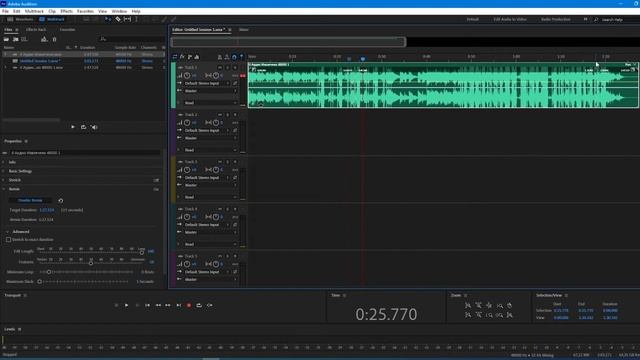Open Track 1 Master output dropdown
The image size is (640, 360).
[211, 91]
